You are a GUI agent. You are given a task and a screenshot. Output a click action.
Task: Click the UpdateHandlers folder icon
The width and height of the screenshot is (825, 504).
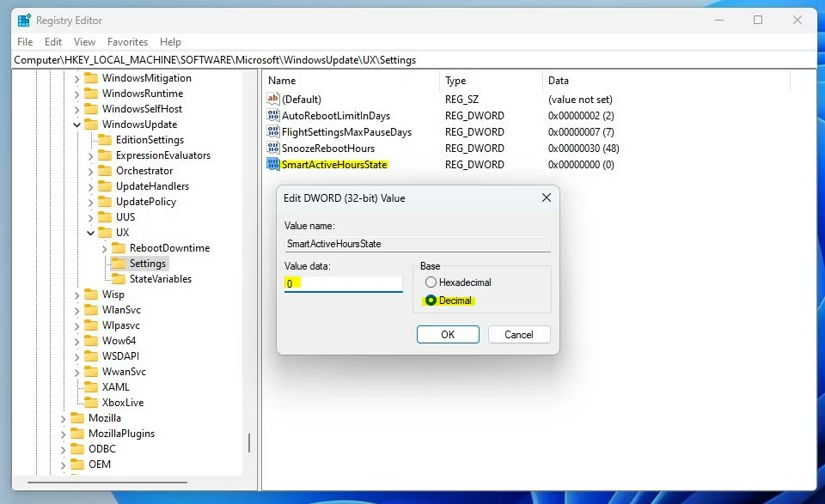[x=105, y=186]
